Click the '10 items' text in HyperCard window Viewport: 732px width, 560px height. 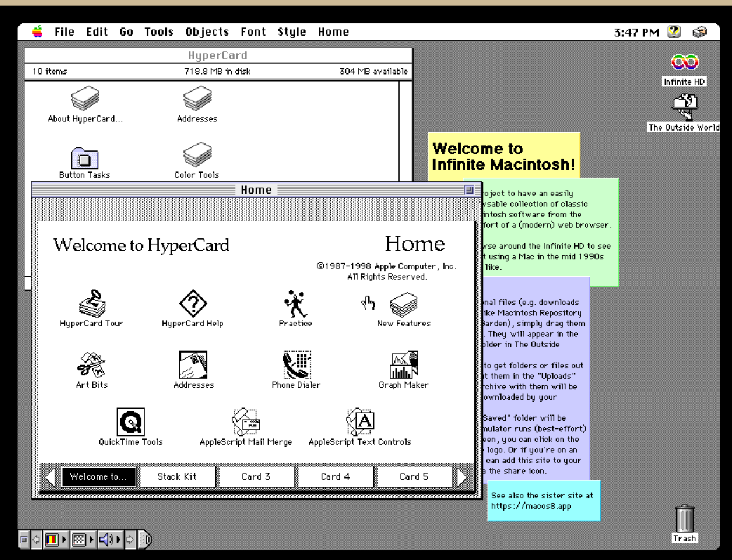50,72
